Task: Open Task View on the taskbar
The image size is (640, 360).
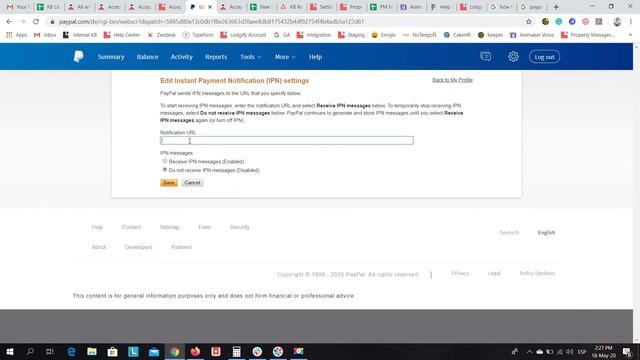Action: coord(50,351)
